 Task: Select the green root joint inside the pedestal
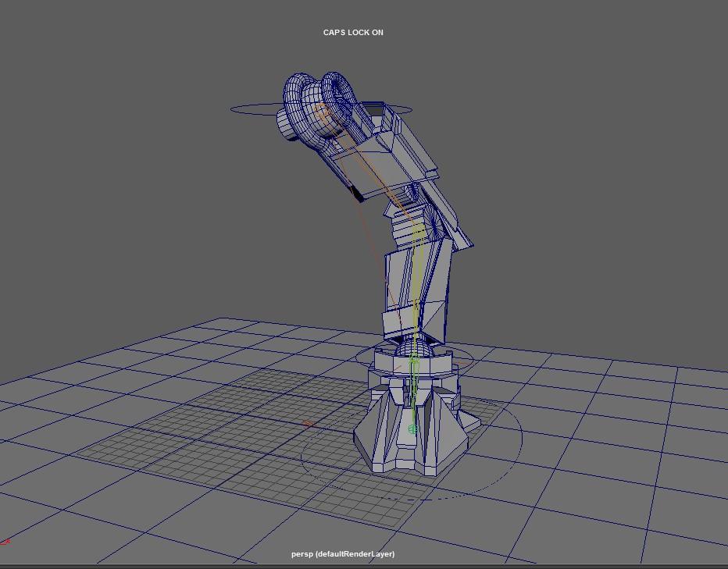[412, 429]
